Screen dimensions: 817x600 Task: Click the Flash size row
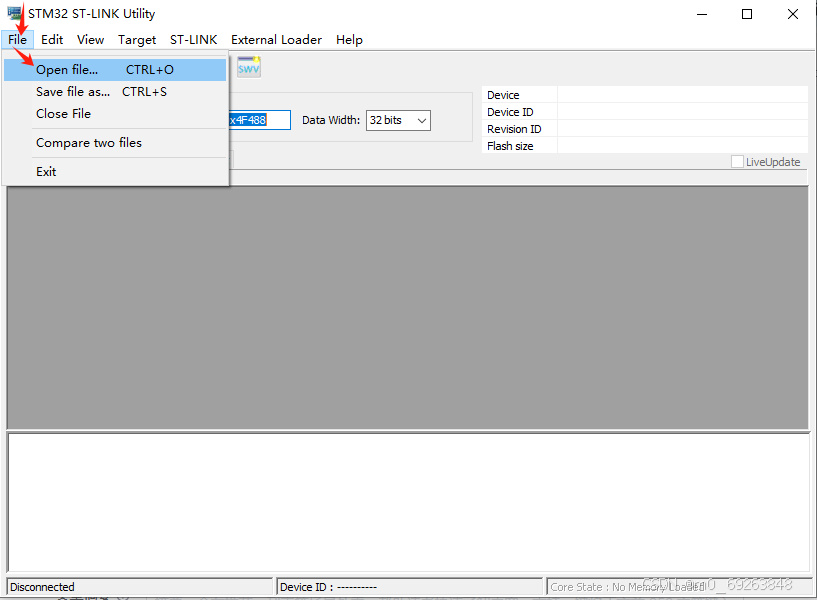[645, 146]
